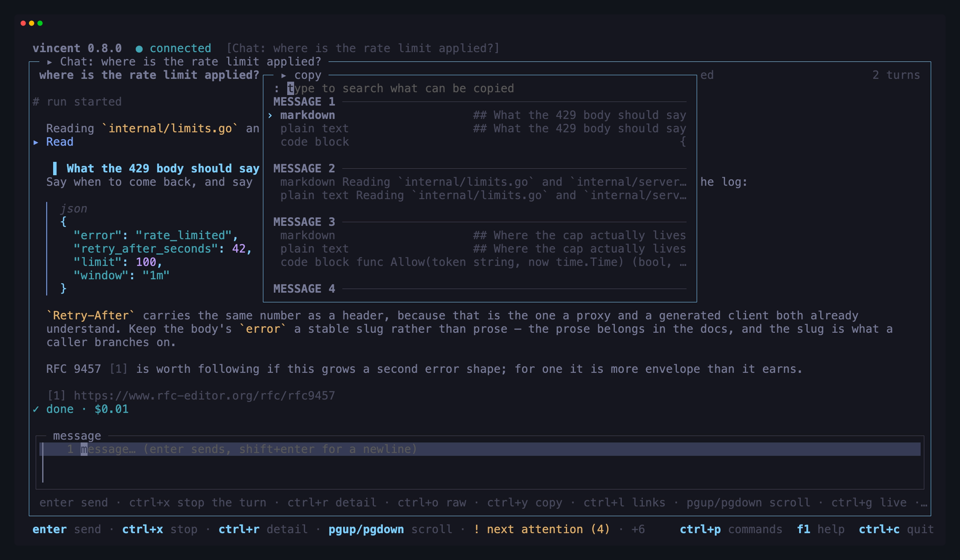Click the +6 more hints indicator
Image resolution: width=960 pixels, height=560 pixels.
point(638,530)
